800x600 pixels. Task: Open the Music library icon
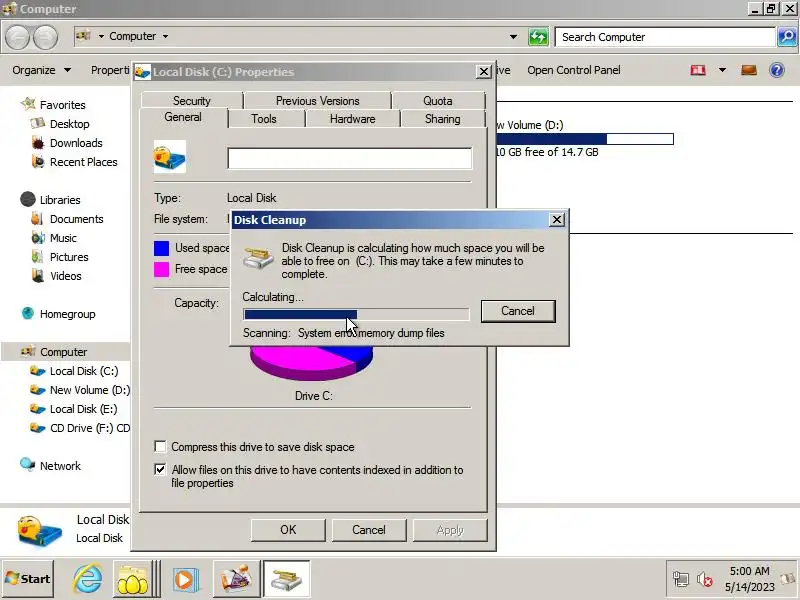point(38,238)
